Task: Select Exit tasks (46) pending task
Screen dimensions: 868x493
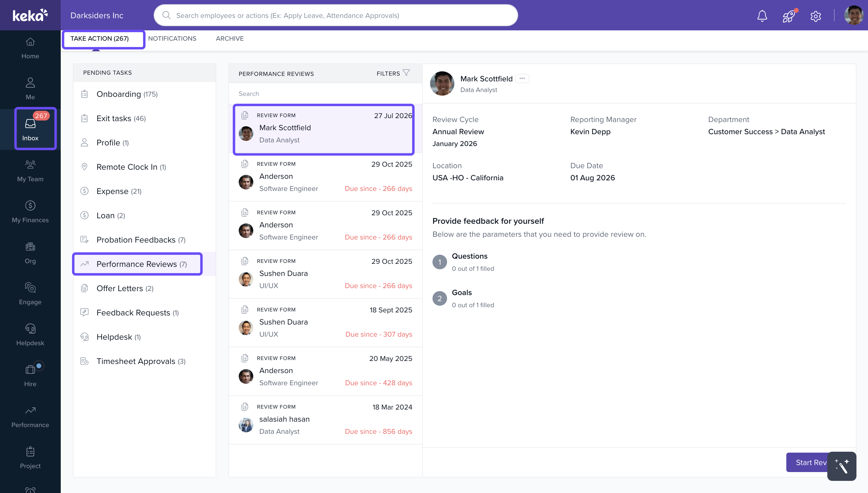Action: [x=144, y=118]
